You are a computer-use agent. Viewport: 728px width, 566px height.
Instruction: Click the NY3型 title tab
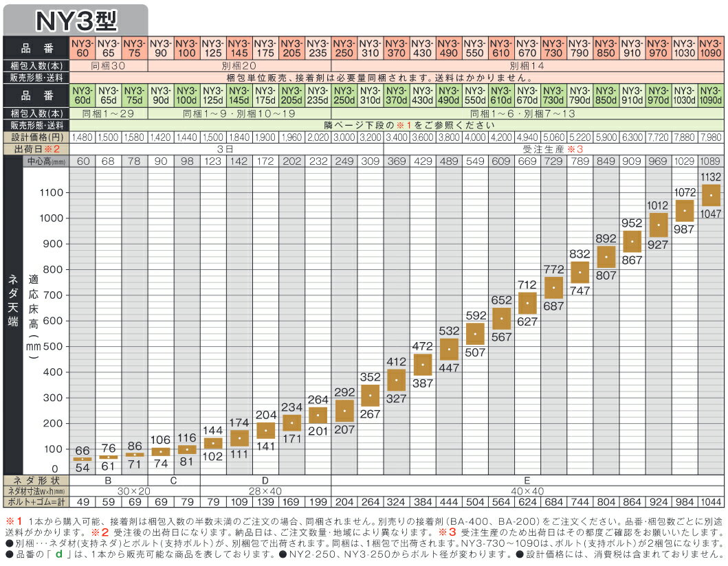75,18
